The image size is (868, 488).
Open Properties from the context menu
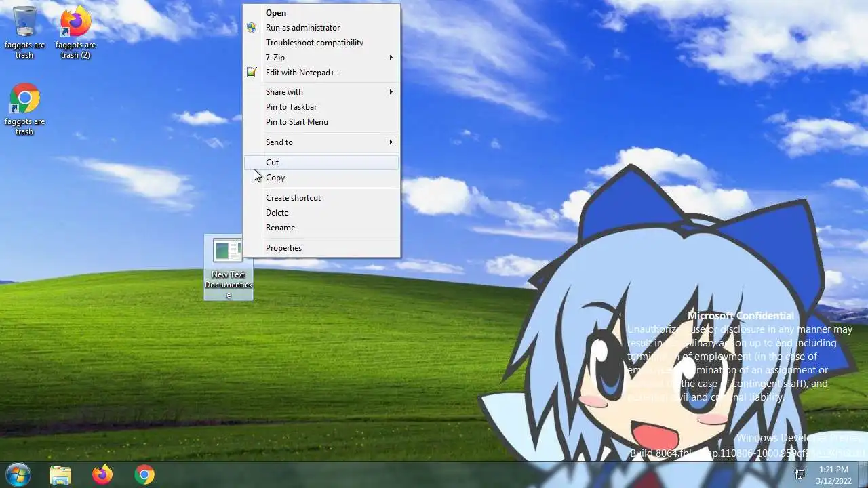pyautogui.click(x=321, y=248)
